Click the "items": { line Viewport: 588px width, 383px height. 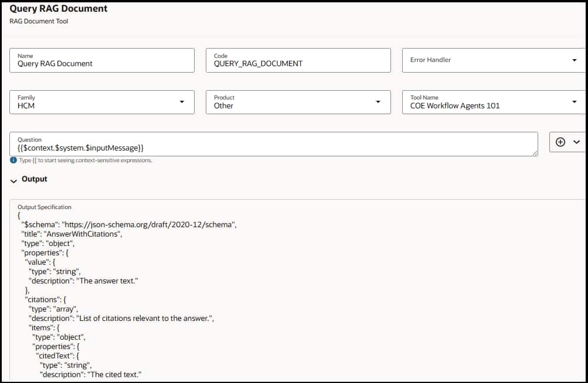[x=44, y=327]
